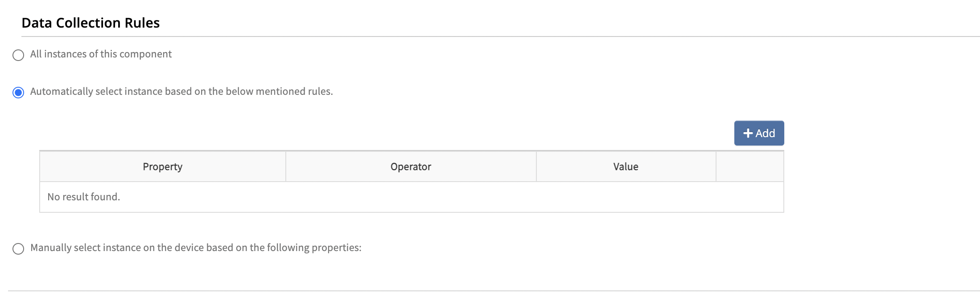Click the "All instances of this component" label text
The width and height of the screenshot is (980, 292).
click(101, 54)
